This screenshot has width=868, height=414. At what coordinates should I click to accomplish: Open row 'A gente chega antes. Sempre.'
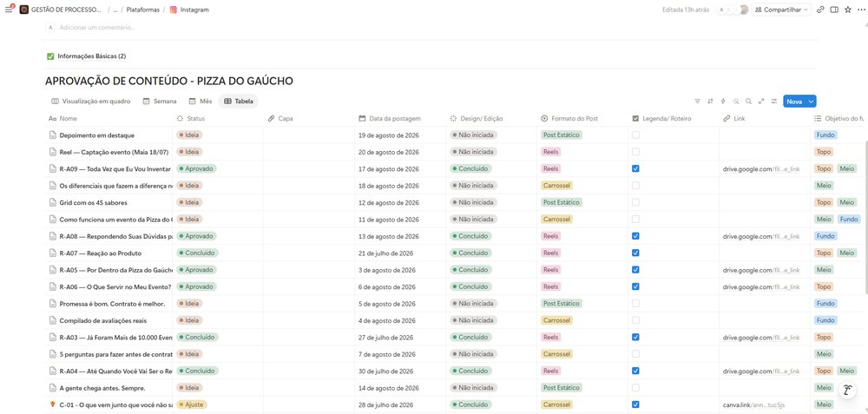[x=102, y=387]
